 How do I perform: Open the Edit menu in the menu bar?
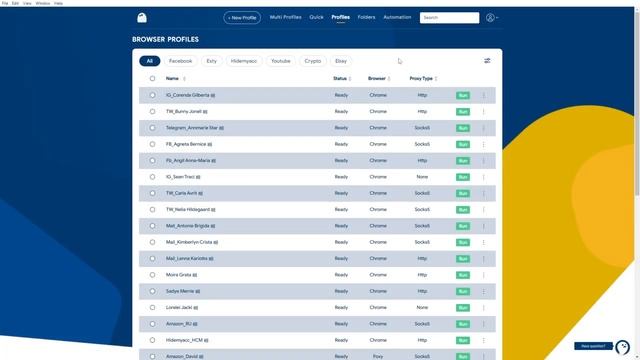[x=15, y=3]
